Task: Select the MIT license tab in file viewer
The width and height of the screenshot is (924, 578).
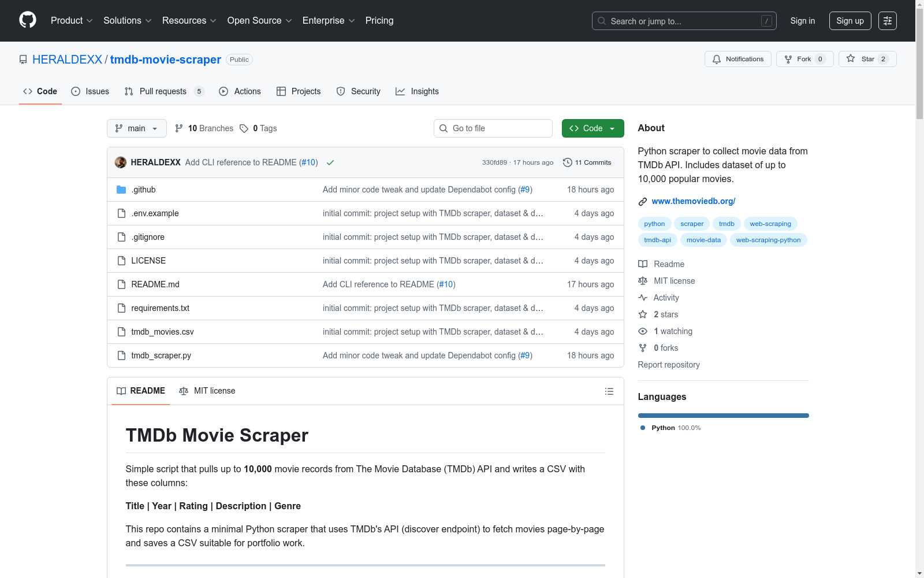Action: tap(207, 391)
